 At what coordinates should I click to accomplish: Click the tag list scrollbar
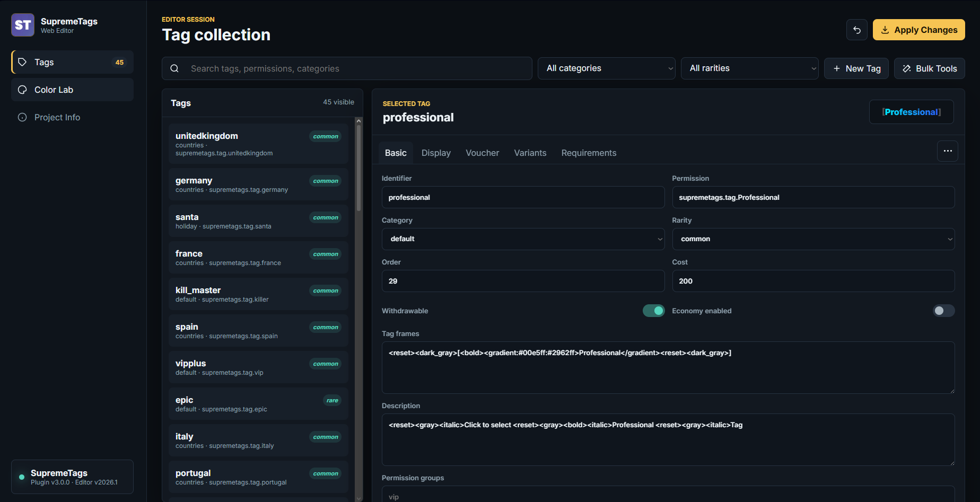click(359, 167)
